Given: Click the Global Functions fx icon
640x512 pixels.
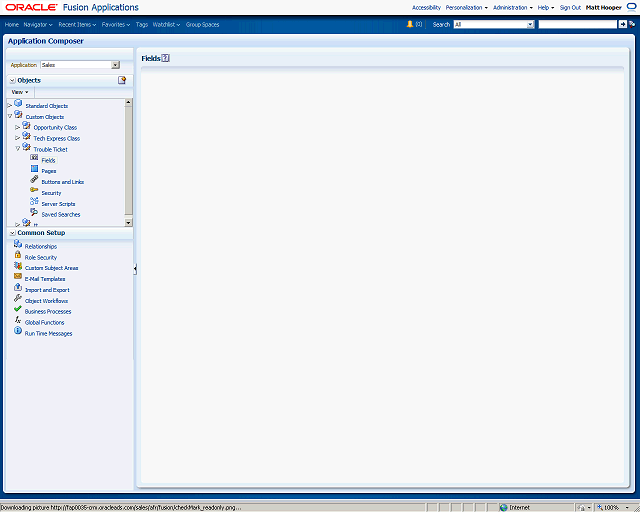Looking at the screenshot, I should point(18,320).
